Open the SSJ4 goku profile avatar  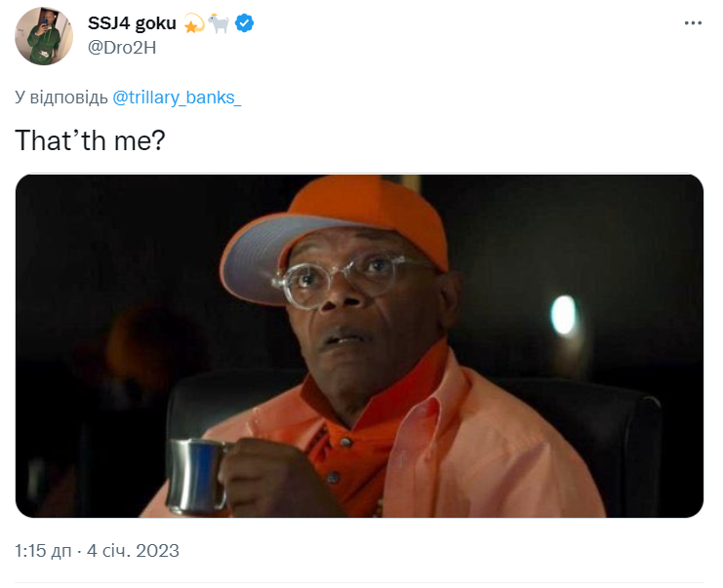pos(44,36)
